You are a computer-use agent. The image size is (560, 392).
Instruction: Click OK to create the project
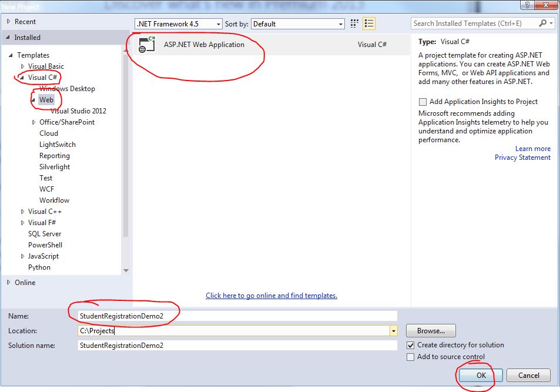point(481,375)
